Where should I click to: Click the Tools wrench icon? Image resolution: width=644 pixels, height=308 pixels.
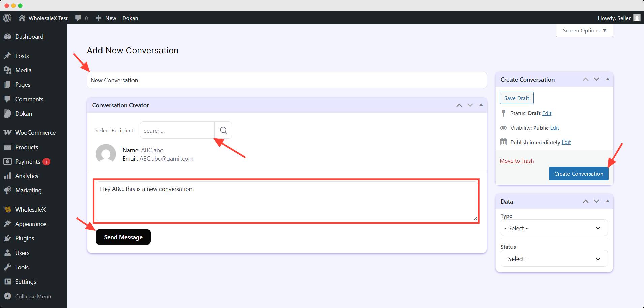(7, 267)
